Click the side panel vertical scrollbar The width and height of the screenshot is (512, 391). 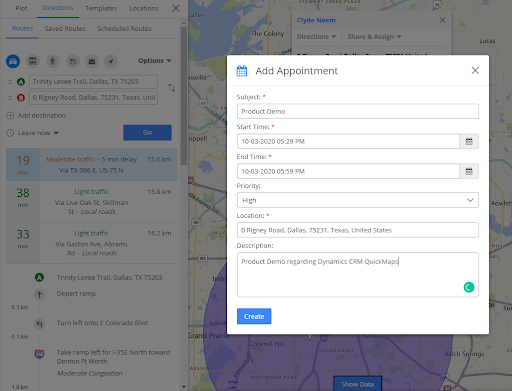point(184,96)
